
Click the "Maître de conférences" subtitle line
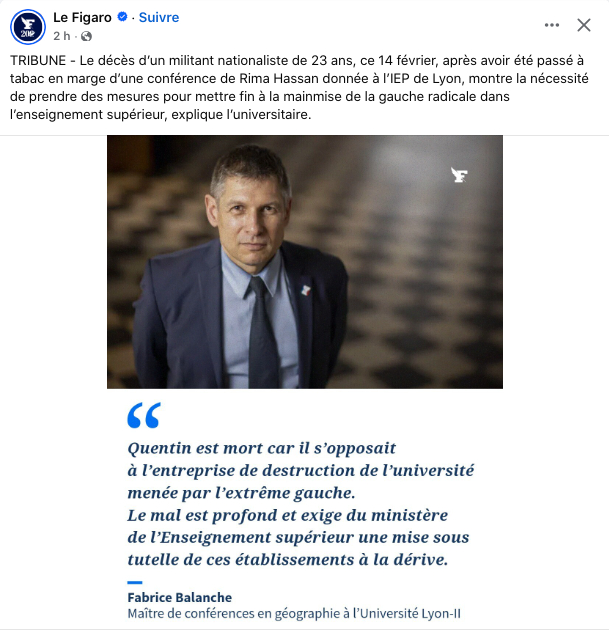(294, 614)
